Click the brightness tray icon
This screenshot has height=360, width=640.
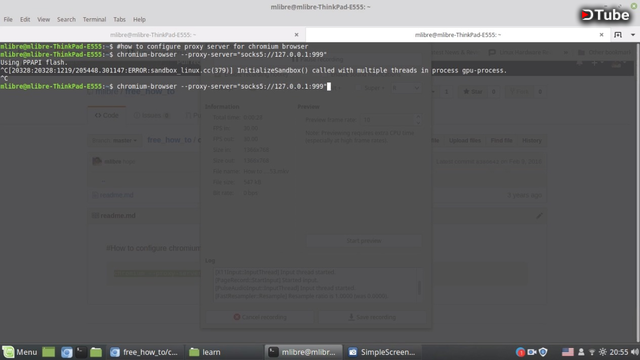click(x=602, y=352)
